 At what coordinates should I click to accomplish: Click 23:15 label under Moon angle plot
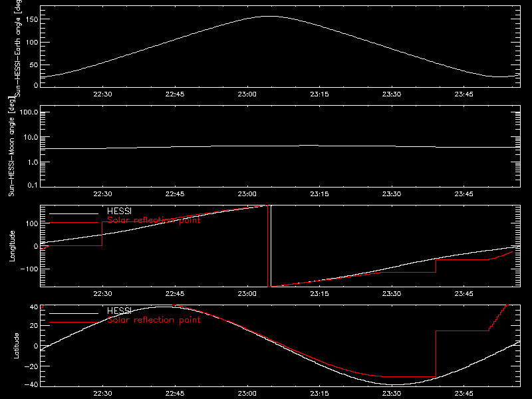click(x=319, y=194)
